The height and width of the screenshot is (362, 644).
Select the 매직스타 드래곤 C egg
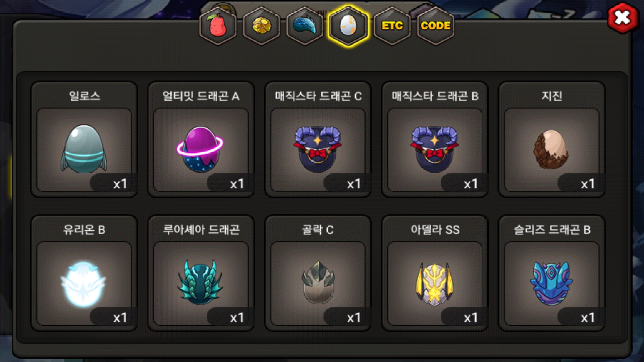point(318,149)
